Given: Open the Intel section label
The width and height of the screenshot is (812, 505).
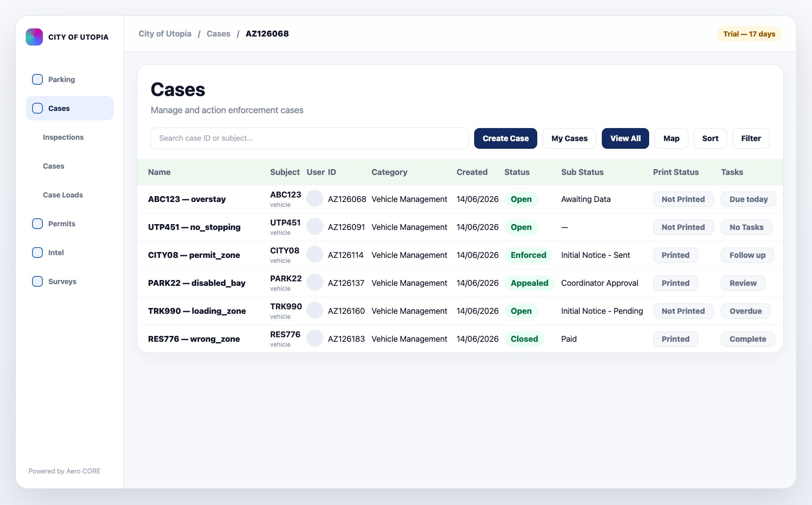Looking at the screenshot, I should click(x=56, y=252).
